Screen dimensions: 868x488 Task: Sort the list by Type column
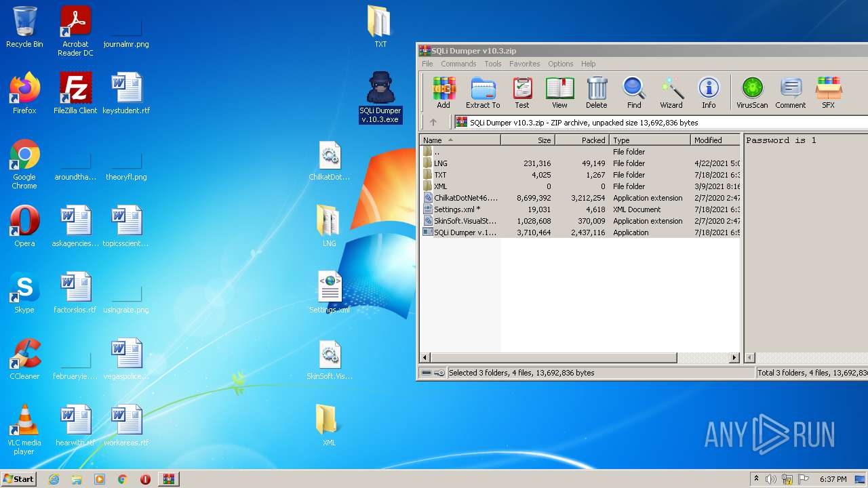click(x=650, y=140)
